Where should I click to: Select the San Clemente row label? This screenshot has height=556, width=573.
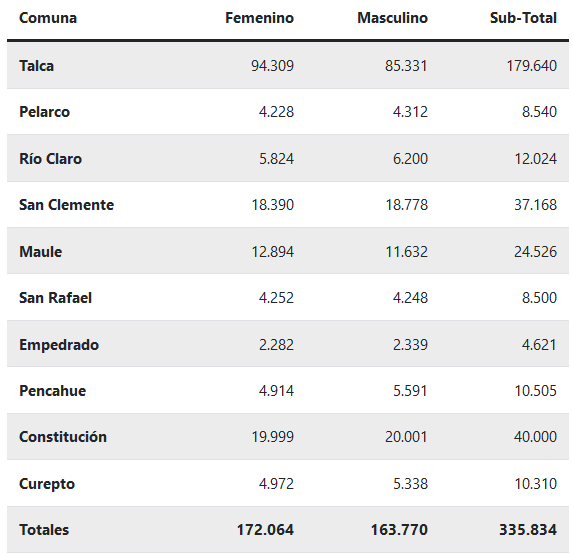point(67,205)
